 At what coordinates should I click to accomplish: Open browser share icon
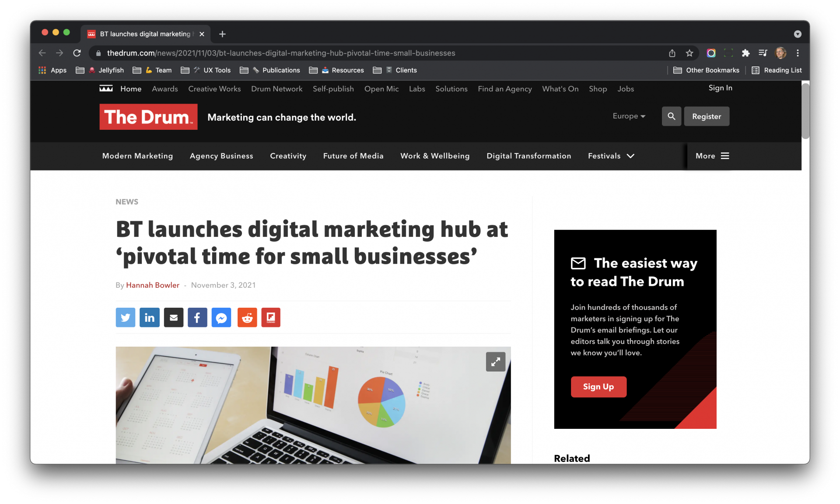672,53
